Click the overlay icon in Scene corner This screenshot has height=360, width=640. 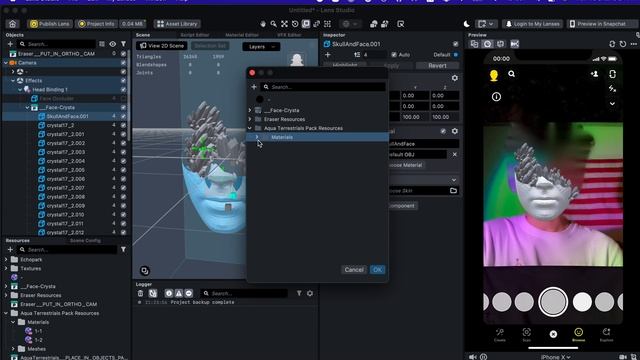click(x=144, y=271)
